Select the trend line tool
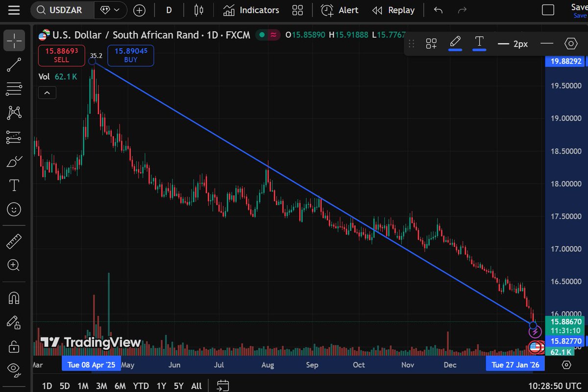 coord(14,65)
